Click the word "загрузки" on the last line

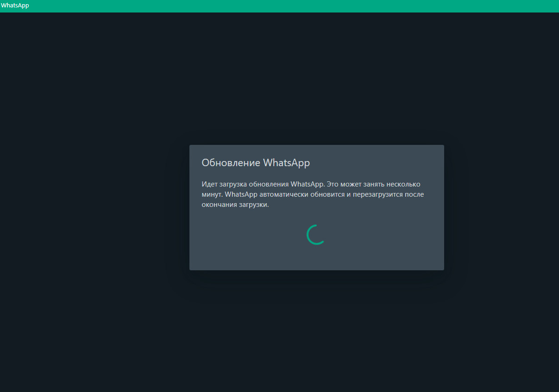tap(253, 205)
